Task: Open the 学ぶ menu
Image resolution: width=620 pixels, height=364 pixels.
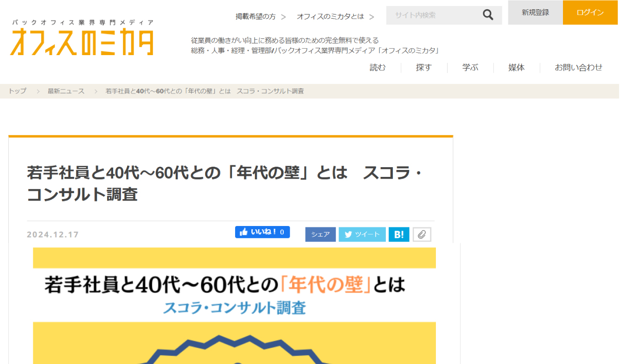Action: pos(470,68)
